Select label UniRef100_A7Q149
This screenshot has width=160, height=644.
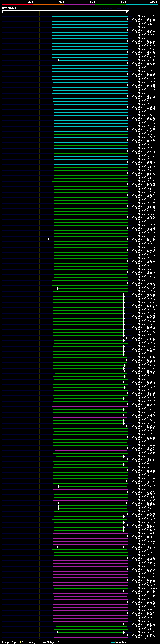point(143,60)
